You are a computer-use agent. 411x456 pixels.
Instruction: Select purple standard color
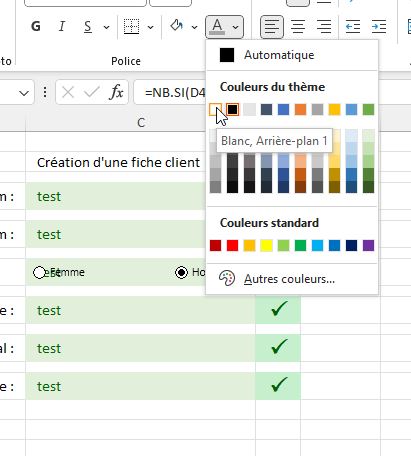368,245
